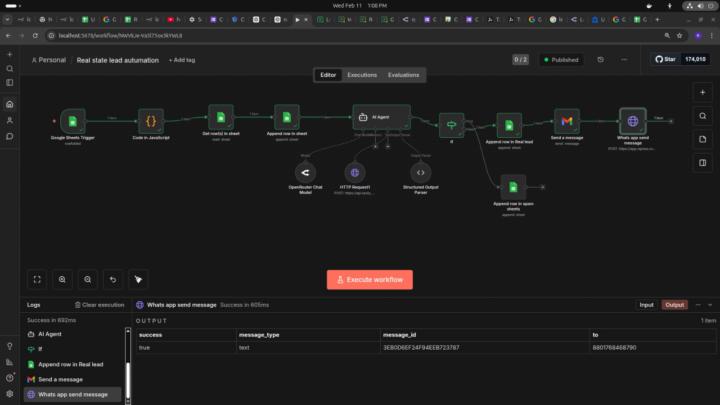Open the Personal user icon in sidebar
The width and height of the screenshot is (720, 405).
pyautogui.click(x=10, y=120)
